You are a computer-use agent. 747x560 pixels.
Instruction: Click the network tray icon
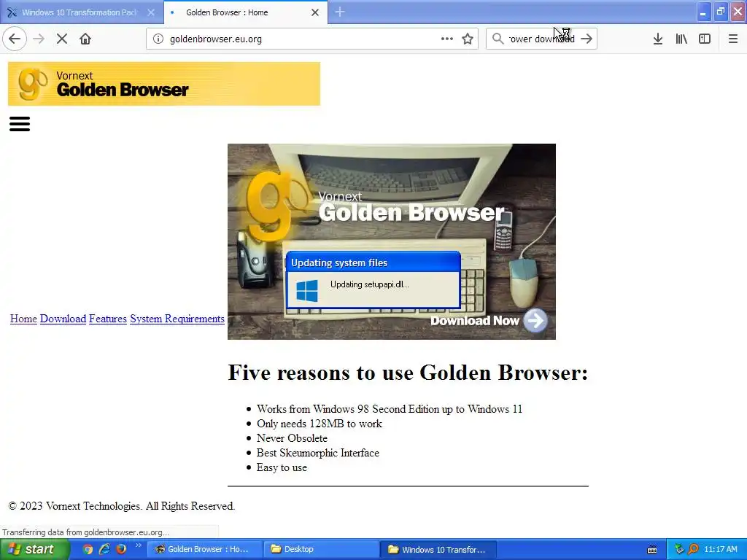[x=679, y=550]
